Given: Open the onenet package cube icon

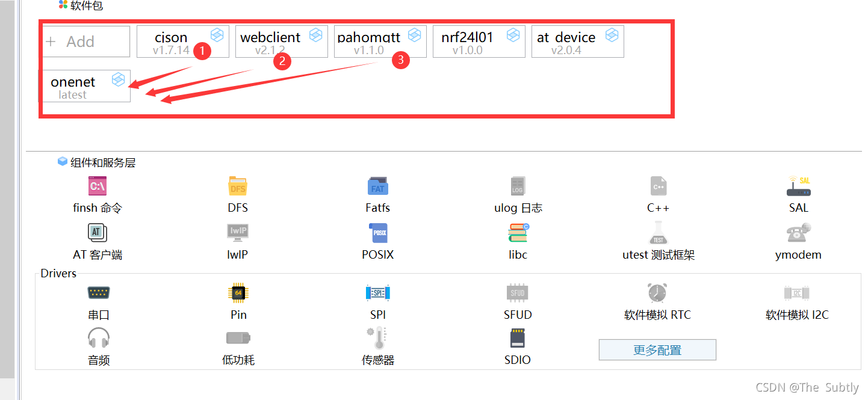Looking at the screenshot, I should 119,79.
